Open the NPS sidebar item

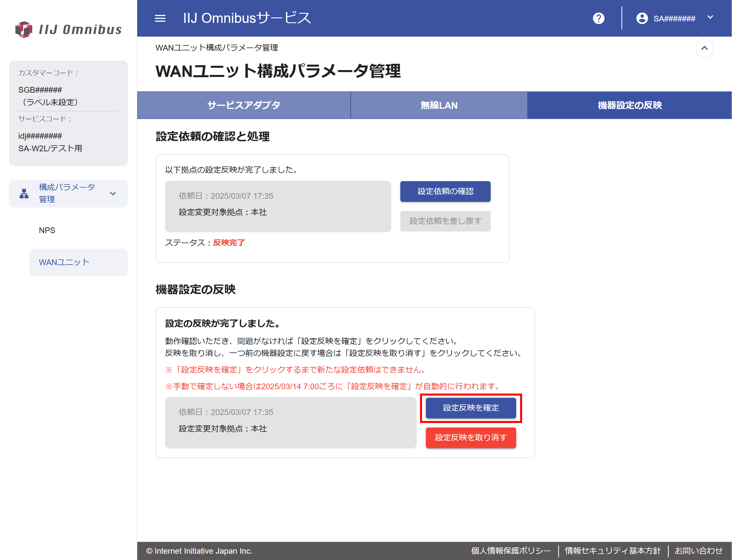(47, 230)
